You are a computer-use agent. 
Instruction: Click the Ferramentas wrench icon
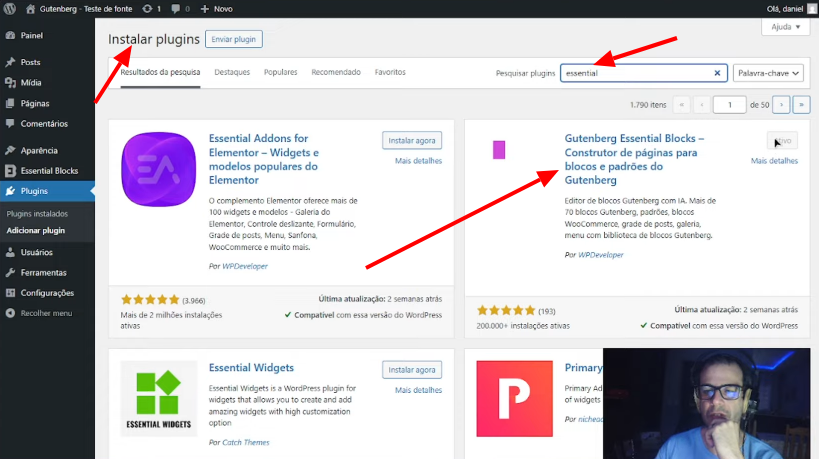[10, 272]
